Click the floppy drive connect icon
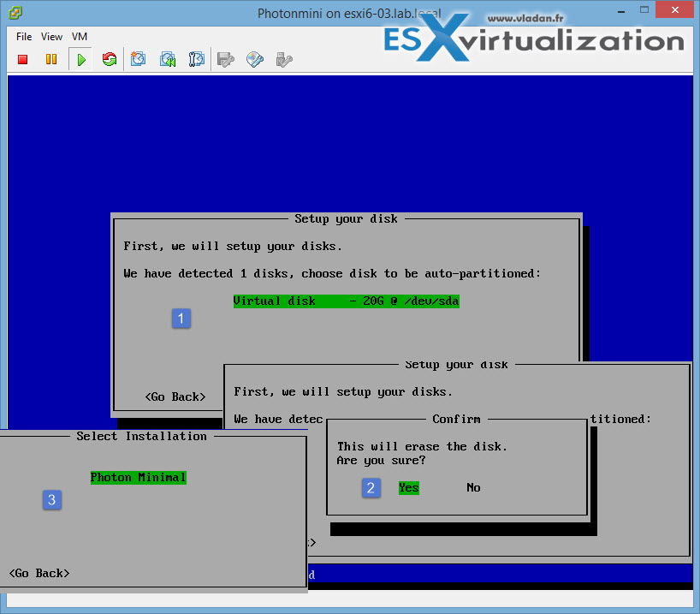 click(x=226, y=59)
